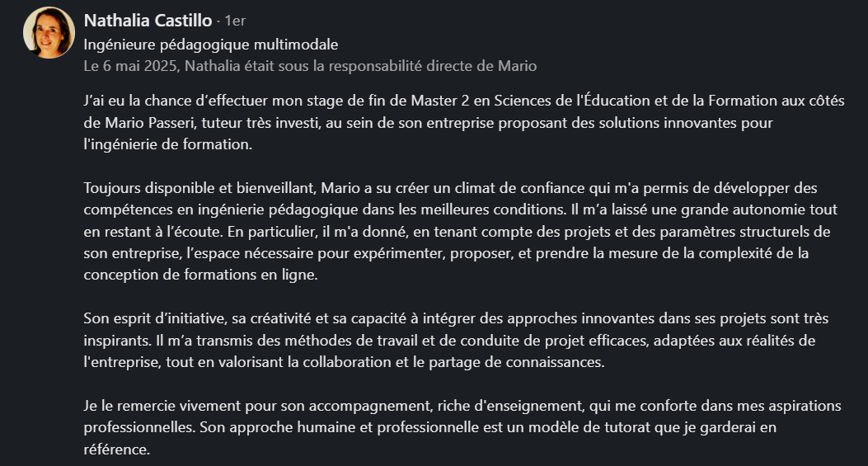Click the paragraph beginning Toujours disponible et bienveillant
This screenshot has height=466, width=868.
click(461, 231)
